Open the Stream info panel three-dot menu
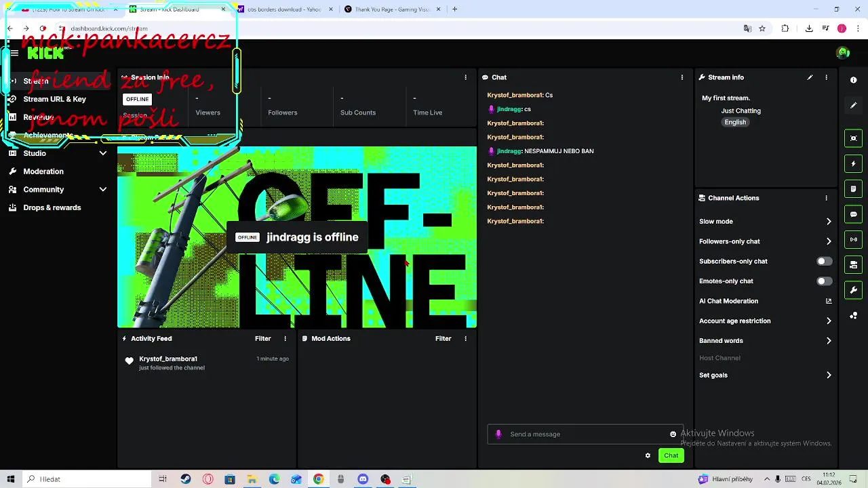Image resolution: width=868 pixels, height=488 pixels. click(x=826, y=77)
